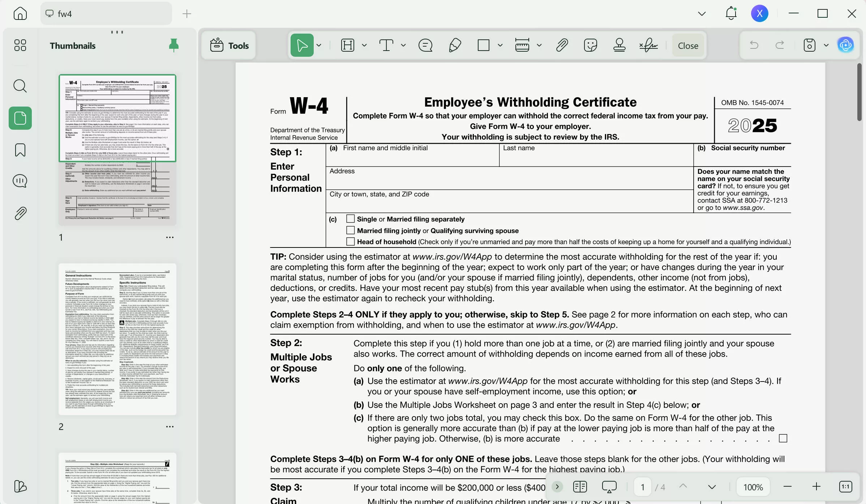Close the Tools toolbar
This screenshot has height=504, width=866.
687,45
